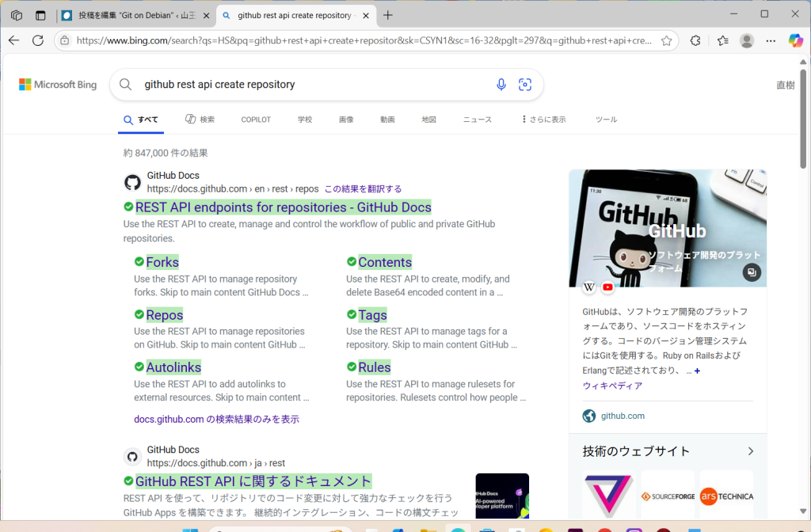811x532 pixels.
Task: Open the browser profile avatar
Action: (746, 40)
